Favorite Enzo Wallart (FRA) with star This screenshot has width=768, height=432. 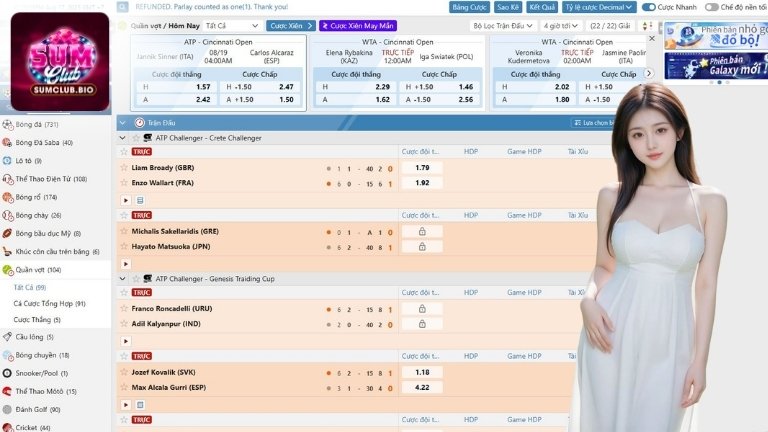124,183
